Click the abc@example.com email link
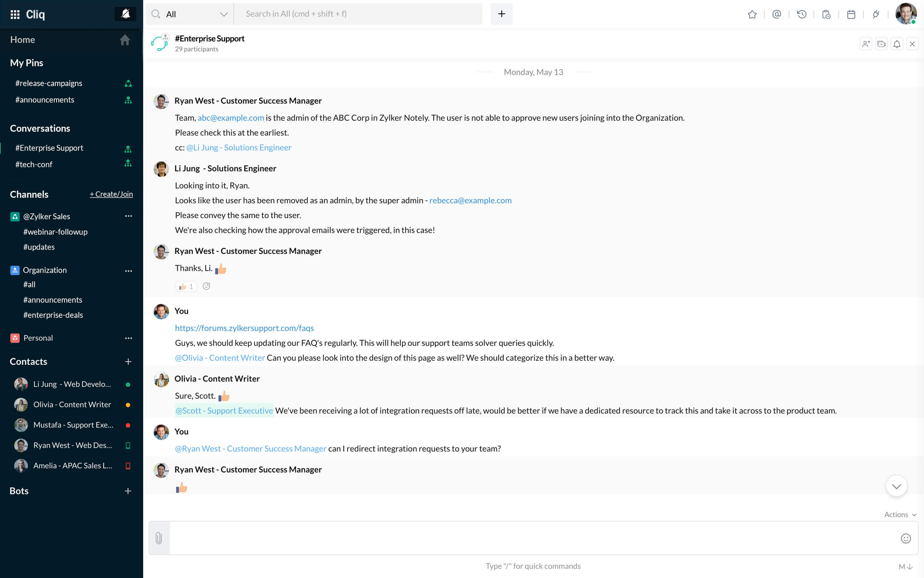 (x=231, y=118)
